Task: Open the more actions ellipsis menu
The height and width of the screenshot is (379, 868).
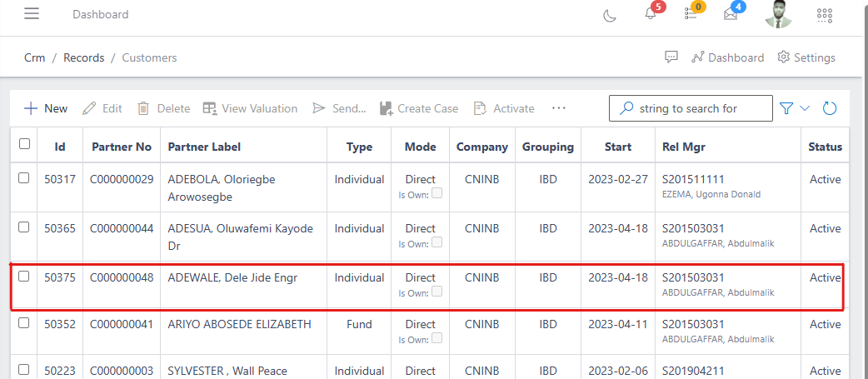Action: [559, 108]
